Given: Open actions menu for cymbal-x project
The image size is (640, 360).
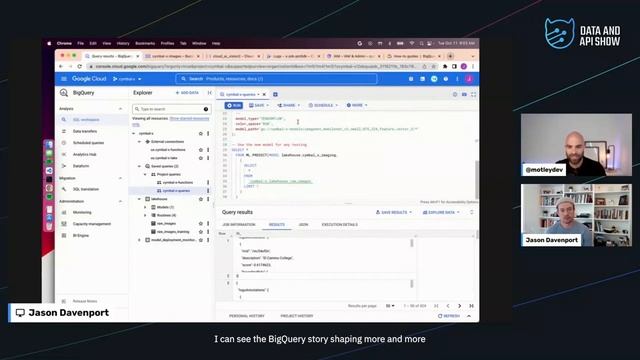Looking at the screenshot, I should (208, 133).
